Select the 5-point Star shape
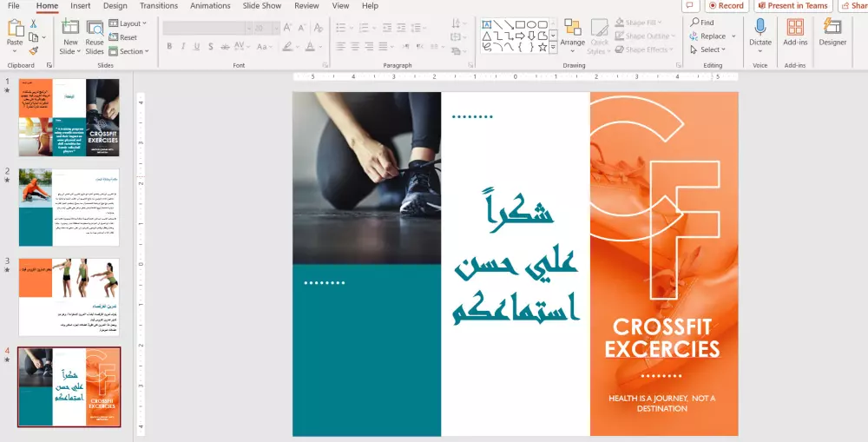 click(x=542, y=47)
